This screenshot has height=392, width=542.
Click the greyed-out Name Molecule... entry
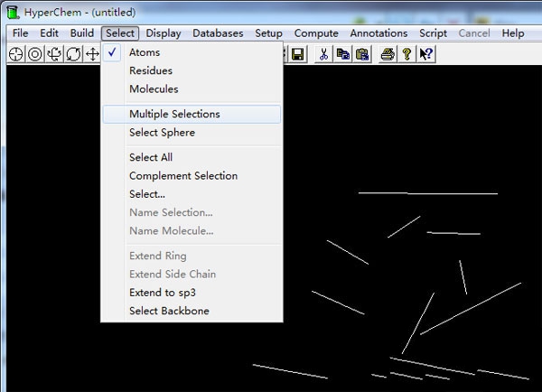click(x=192, y=230)
